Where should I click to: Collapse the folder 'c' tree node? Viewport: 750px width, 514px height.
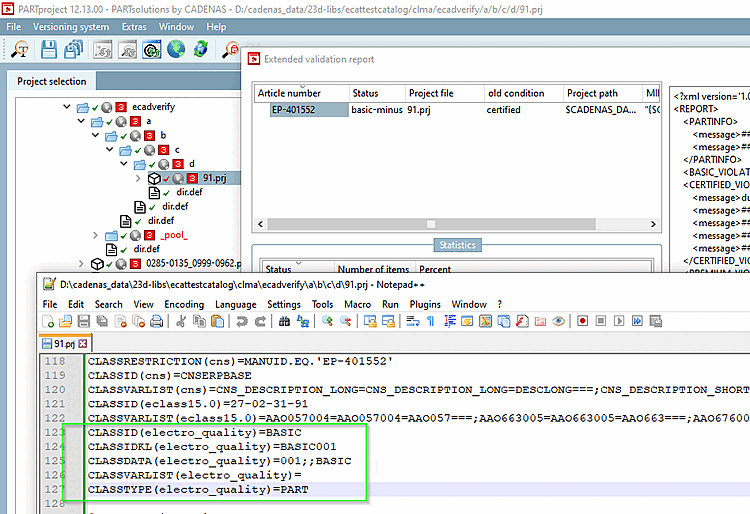(110, 150)
